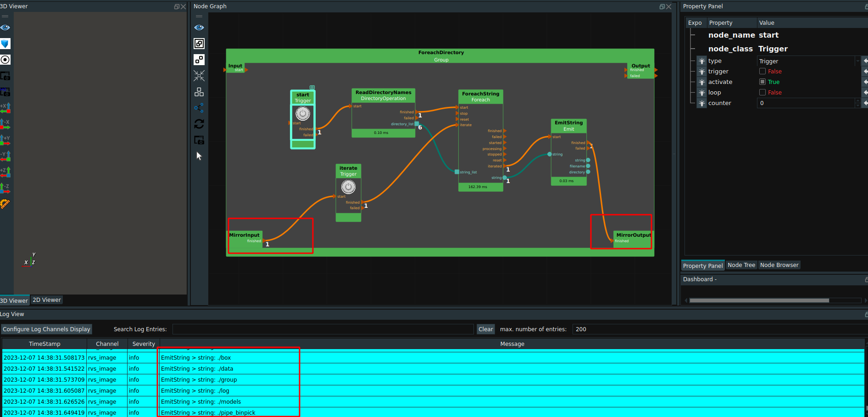Select the Property Panel tab
The image size is (868, 417).
coord(703,266)
